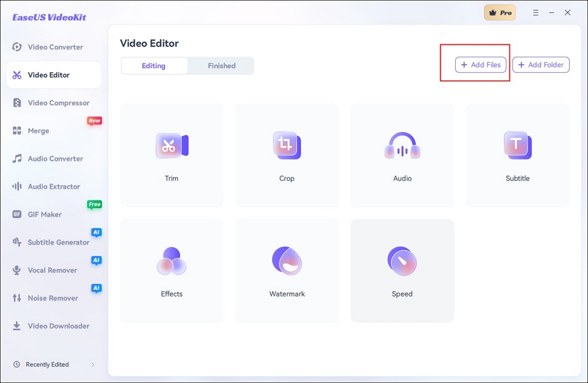The width and height of the screenshot is (588, 383).
Task: Select Noise Remover label in sidebar
Action: coord(53,298)
